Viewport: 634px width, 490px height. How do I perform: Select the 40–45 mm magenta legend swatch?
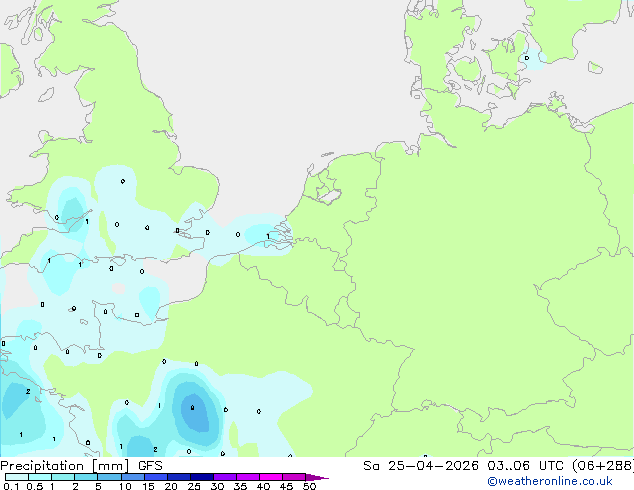tap(271, 477)
